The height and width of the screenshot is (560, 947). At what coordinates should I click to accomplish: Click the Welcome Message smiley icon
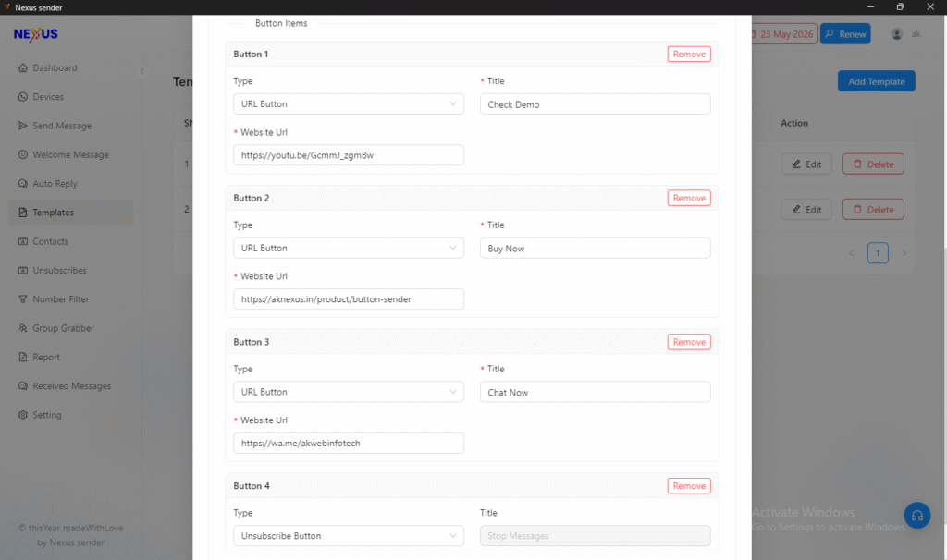tap(23, 154)
